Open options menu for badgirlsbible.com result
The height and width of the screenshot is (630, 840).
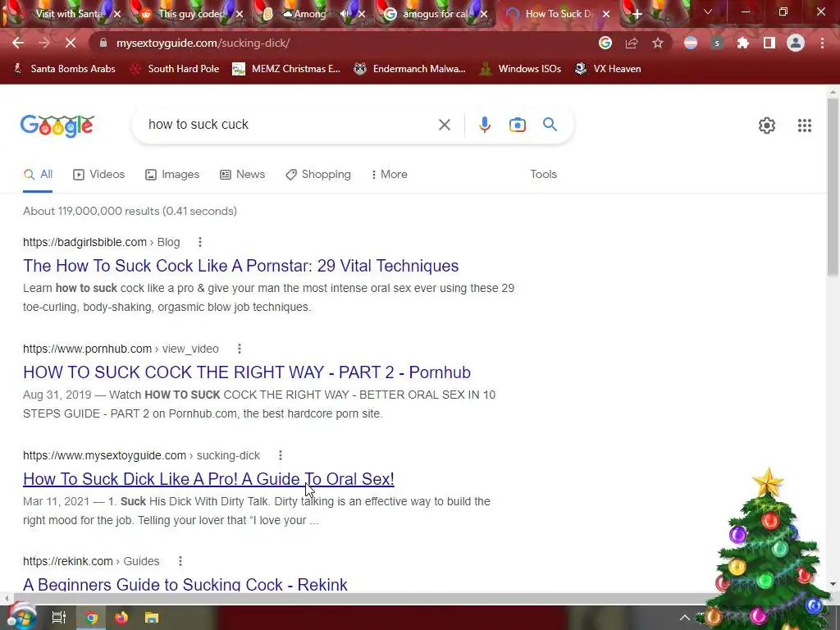200,242
